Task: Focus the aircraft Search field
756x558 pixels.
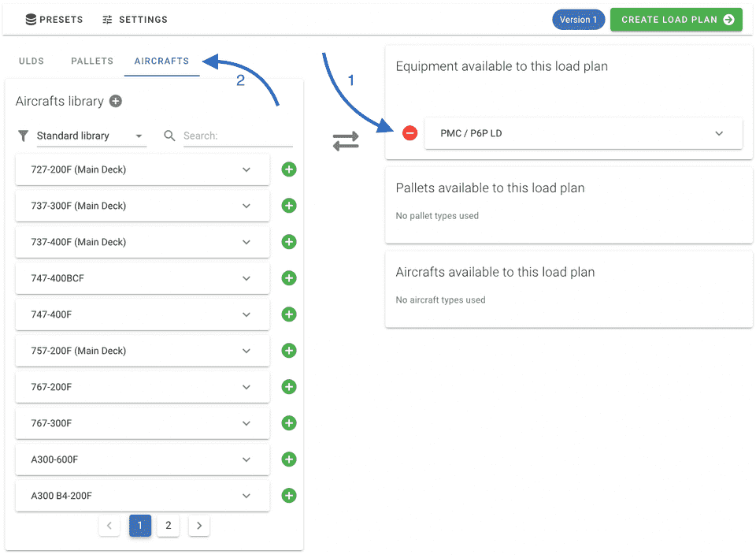Action: tap(237, 136)
